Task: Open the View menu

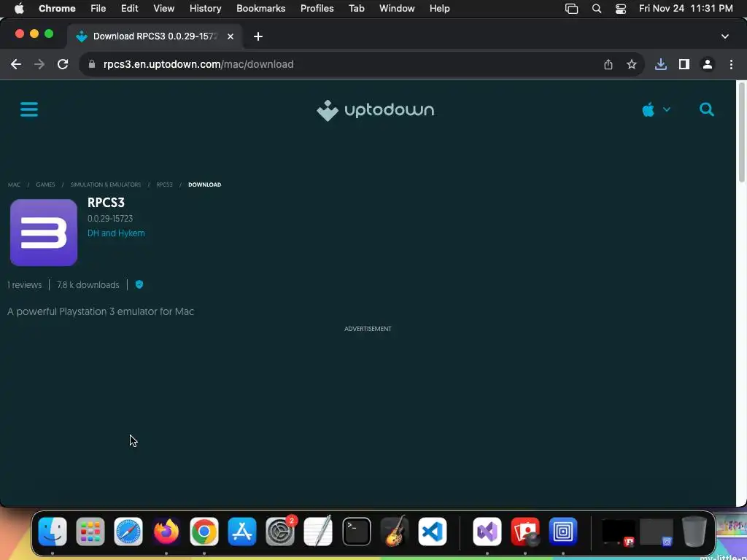Action: [x=164, y=8]
